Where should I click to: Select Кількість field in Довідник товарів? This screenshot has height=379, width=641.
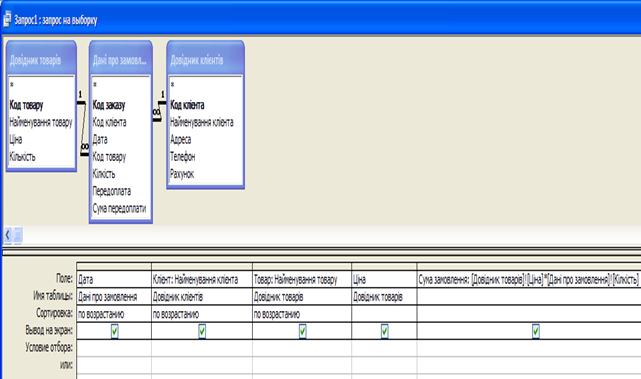[x=22, y=157]
